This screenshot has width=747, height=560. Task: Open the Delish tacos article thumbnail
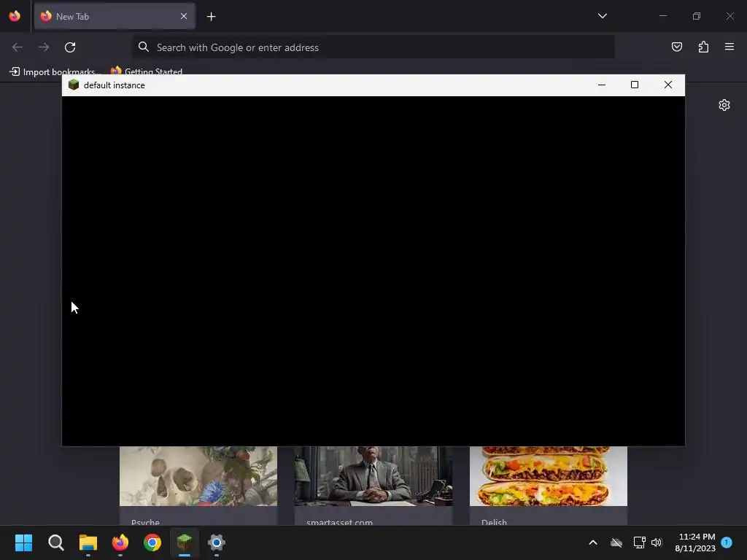[549, 476]
